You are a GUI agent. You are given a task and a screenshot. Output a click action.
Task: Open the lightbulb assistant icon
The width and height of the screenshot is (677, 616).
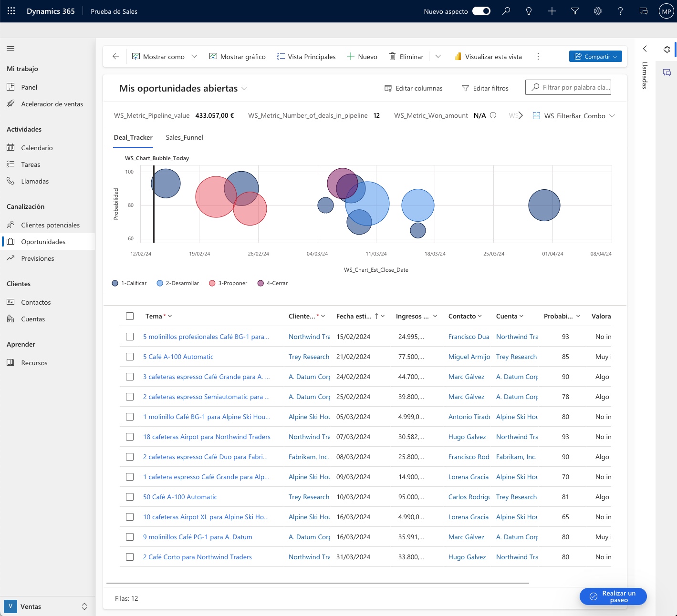coord(529,11)
